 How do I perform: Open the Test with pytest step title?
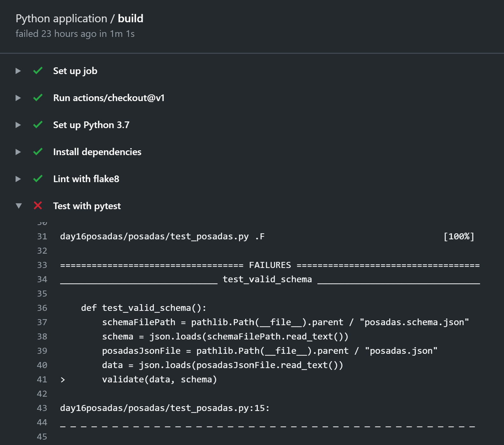point(87,206)
